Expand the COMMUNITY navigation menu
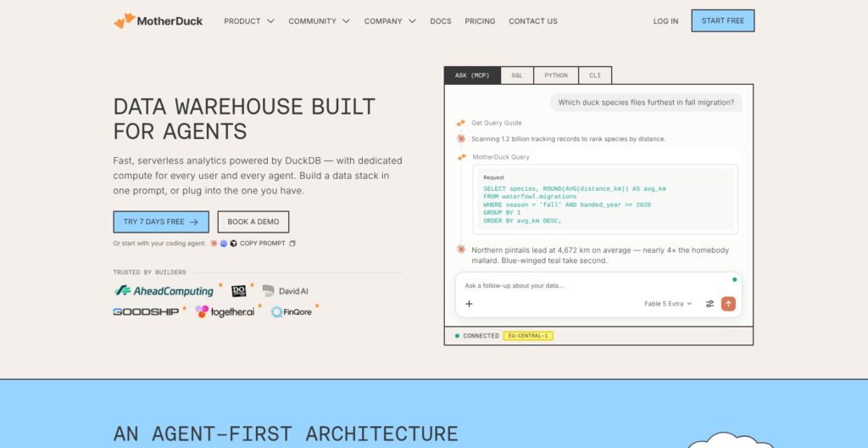Viewport: 868px width, 448px height. pyautogui.click(x=320, y=21)
